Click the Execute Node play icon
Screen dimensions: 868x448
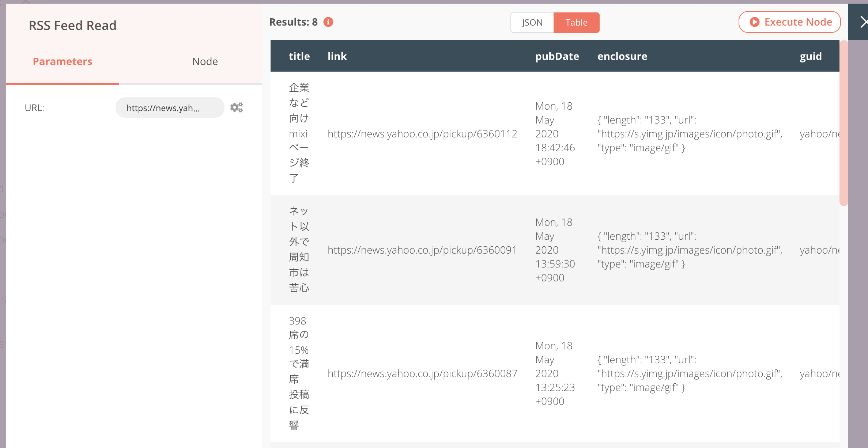754,22
